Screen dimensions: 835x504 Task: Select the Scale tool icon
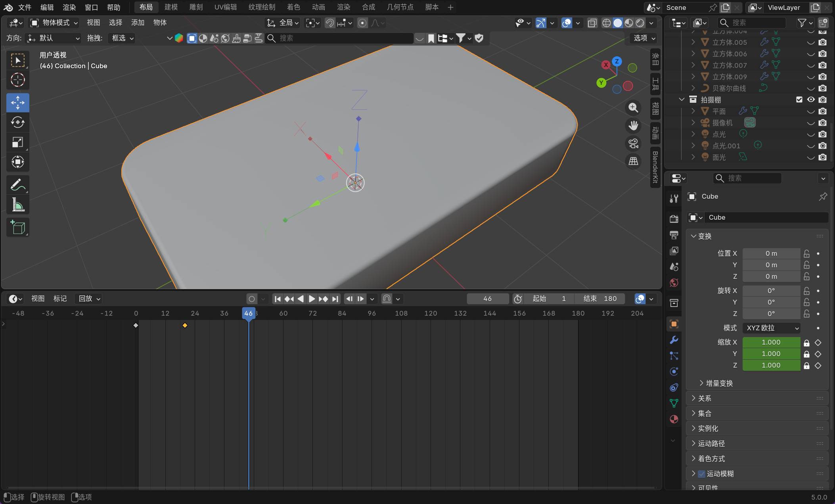coord(18,142)
